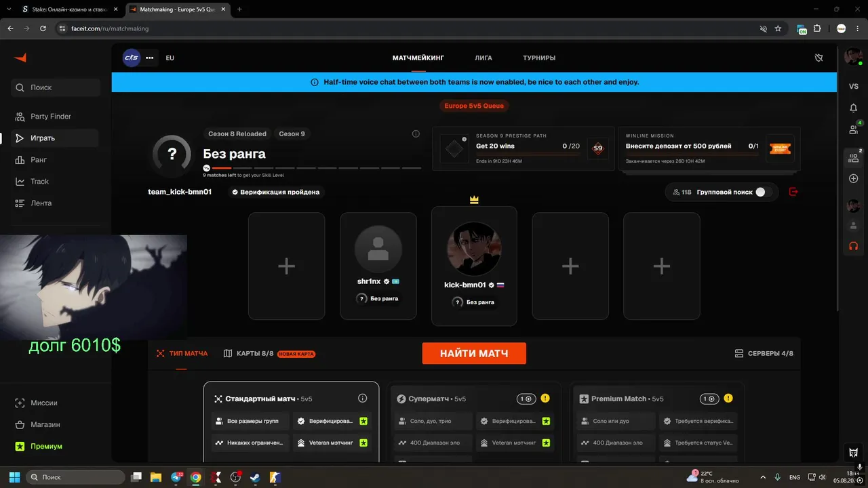This screenshot has height=488, width=868.
Task: Click the info icon next to season tabs
Action: point(416,134)
